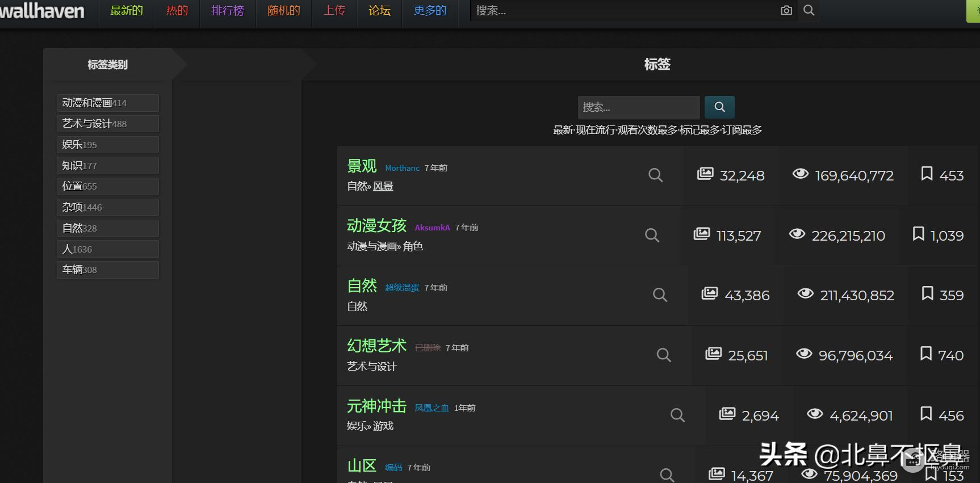This screenshot has width=980, height=483.
Task: Click the teal search button under 标签
Action: 719,107
